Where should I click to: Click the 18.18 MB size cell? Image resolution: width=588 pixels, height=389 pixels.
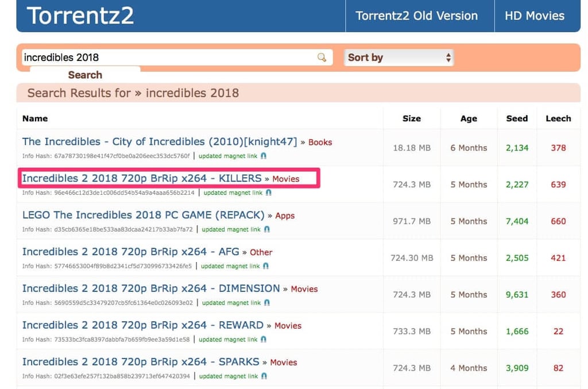[412, 148]
